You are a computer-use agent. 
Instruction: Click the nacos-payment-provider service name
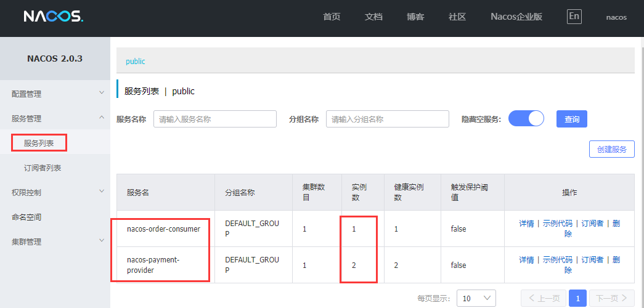click(x=153, y=265)
